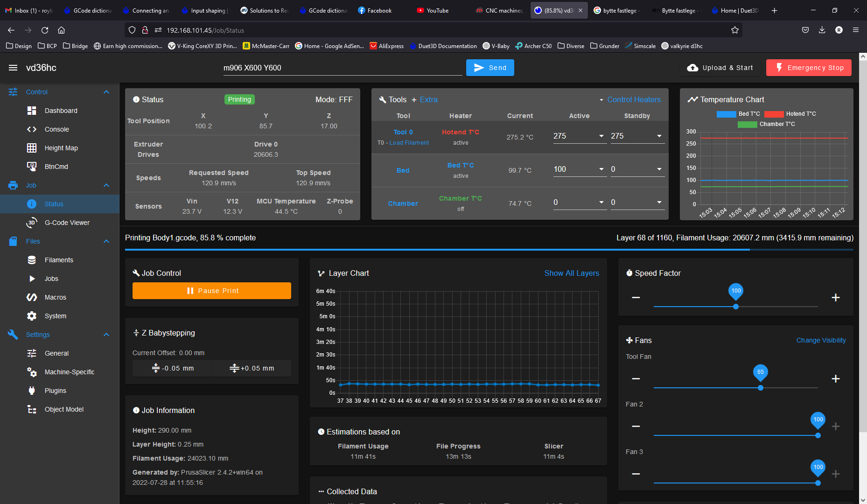Click the Speed Factor slider handle
This screenshot has width=867, height=504.
736,307
